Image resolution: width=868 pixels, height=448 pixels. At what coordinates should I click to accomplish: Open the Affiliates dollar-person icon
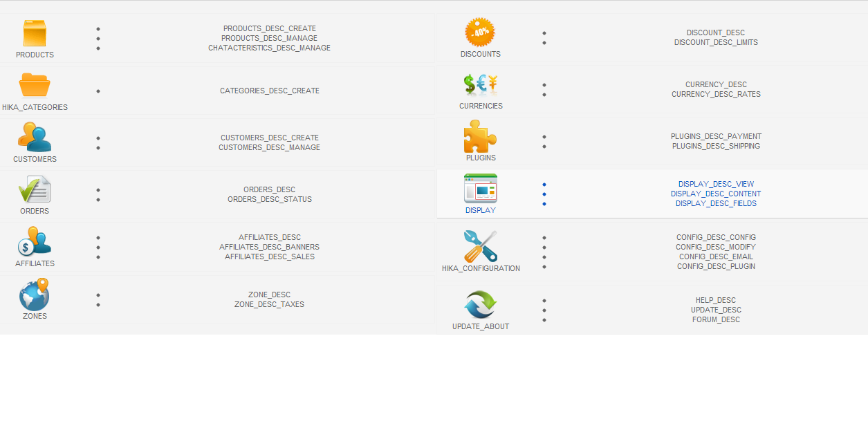[35, 241]
